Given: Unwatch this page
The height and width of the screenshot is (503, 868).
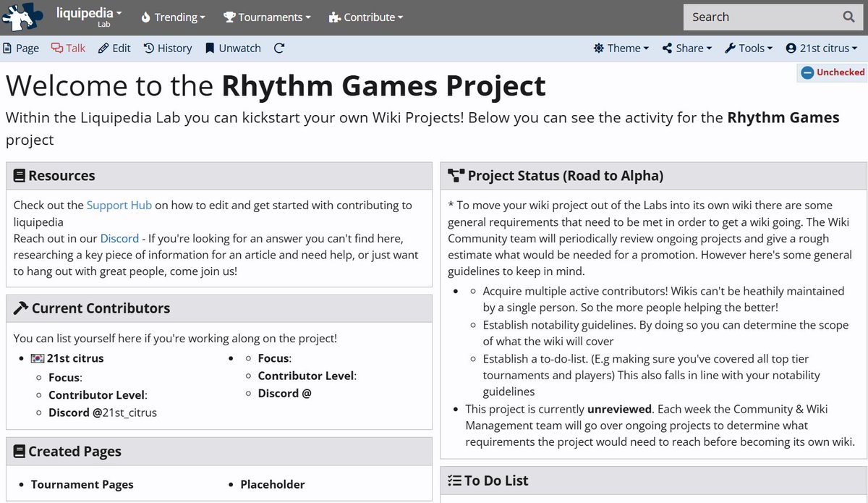Looking at the screenshot, I should click(233, 48).
